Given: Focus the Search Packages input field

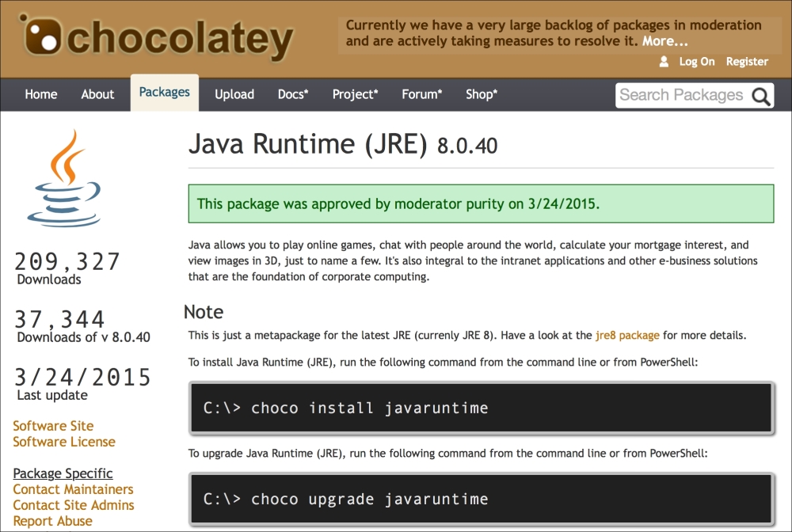Looking at the screenshot, I should (681, 95).
